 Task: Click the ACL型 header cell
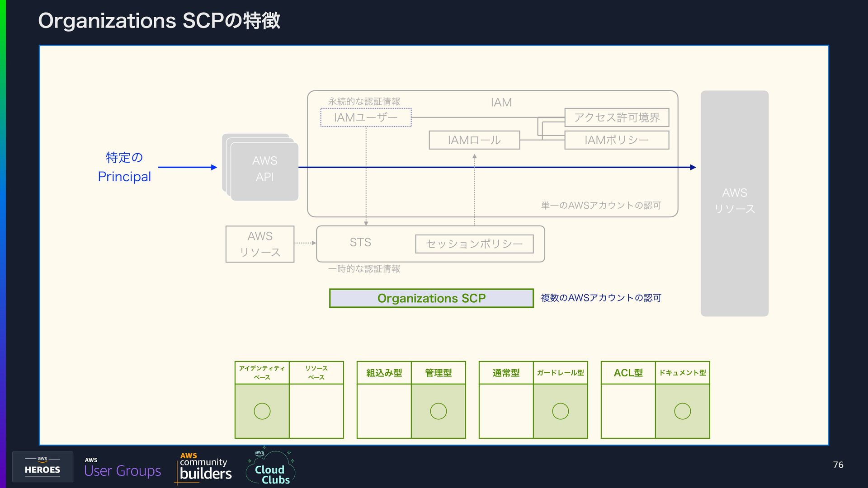(x=628, y=373)
